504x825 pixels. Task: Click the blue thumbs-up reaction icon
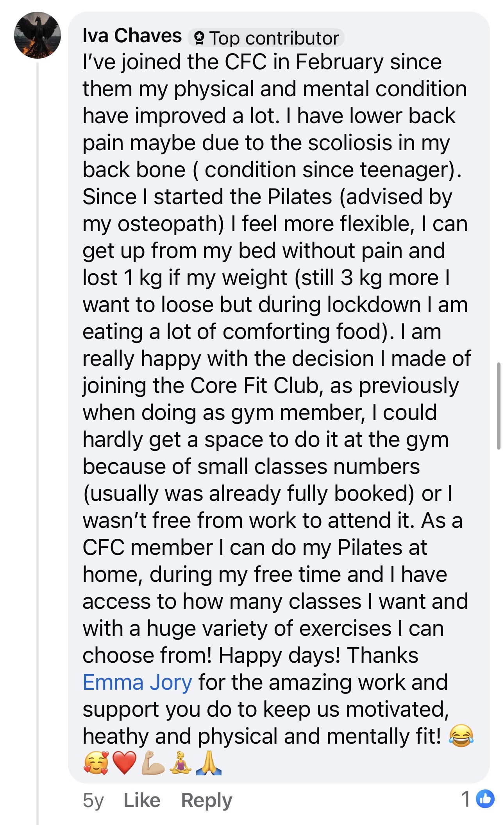(x=485, y=798)
